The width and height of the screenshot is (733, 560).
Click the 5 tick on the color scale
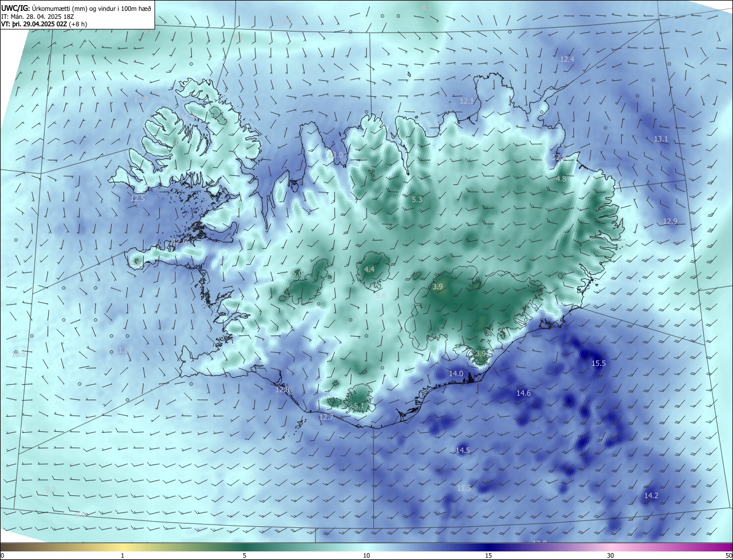(245, 555)
